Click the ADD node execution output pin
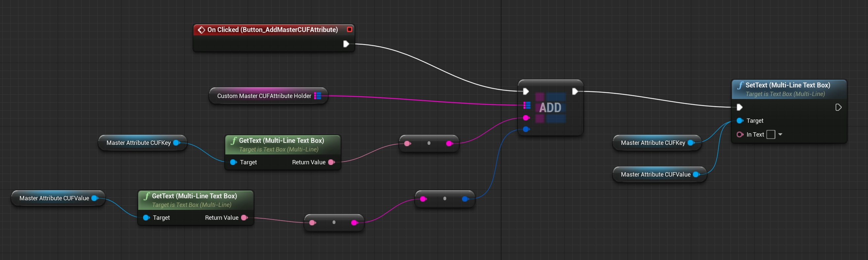Screen dimensions: 868x260 tap(575, 91)
